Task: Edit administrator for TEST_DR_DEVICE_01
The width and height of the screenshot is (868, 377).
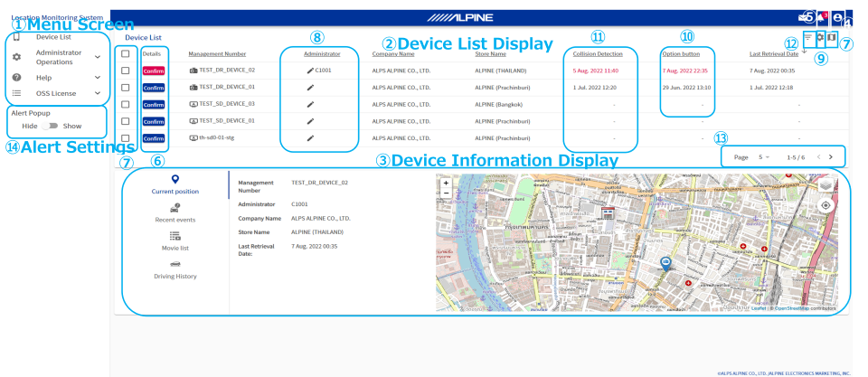Action: click(310, 88)
